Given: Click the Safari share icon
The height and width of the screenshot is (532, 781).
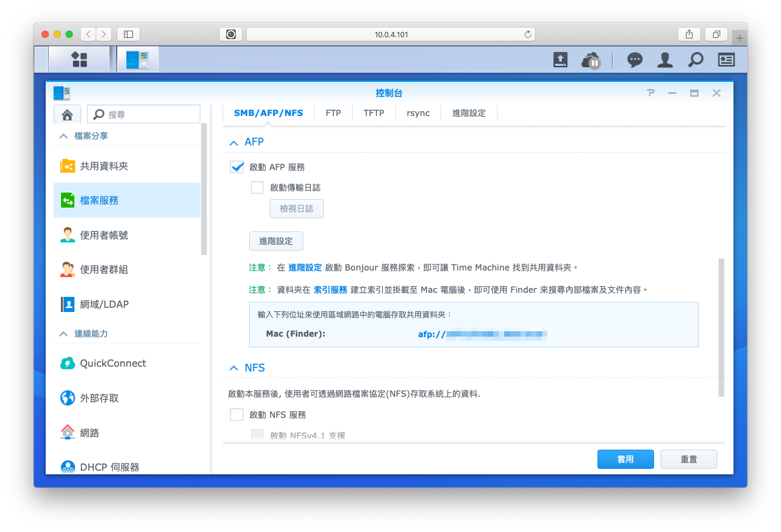Looking at the screenshot, I should coord(689,34).
